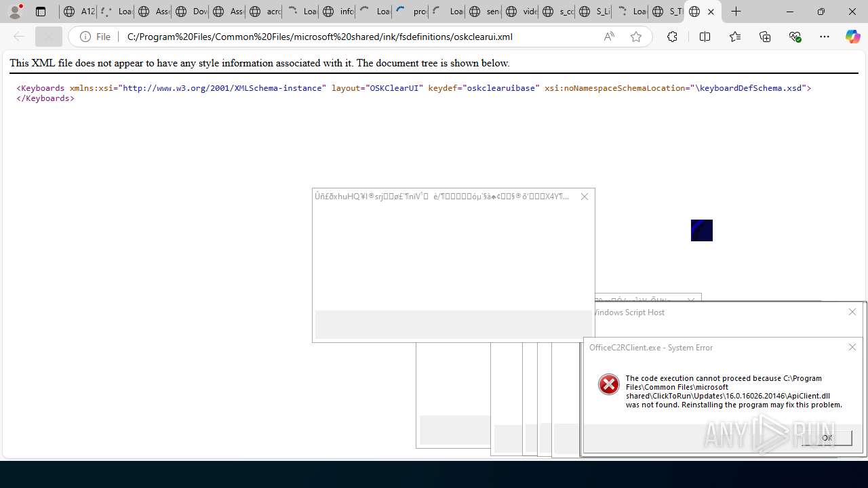
Task: Switch to the sen tab
Action: (x=484, y=12)
